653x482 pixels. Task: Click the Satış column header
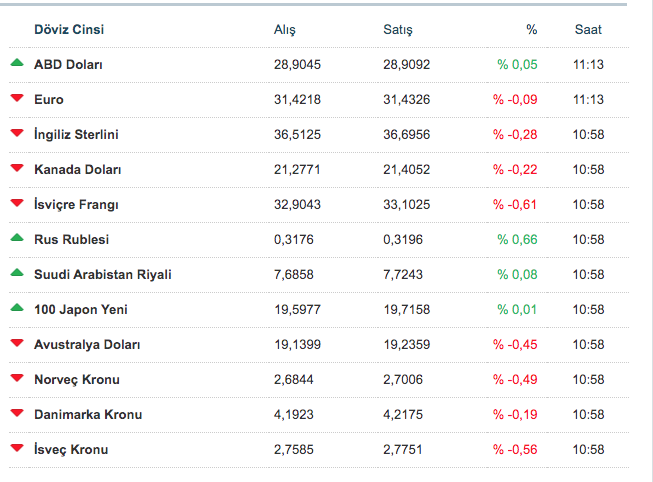pyautogui.click(x=398, y=30)
